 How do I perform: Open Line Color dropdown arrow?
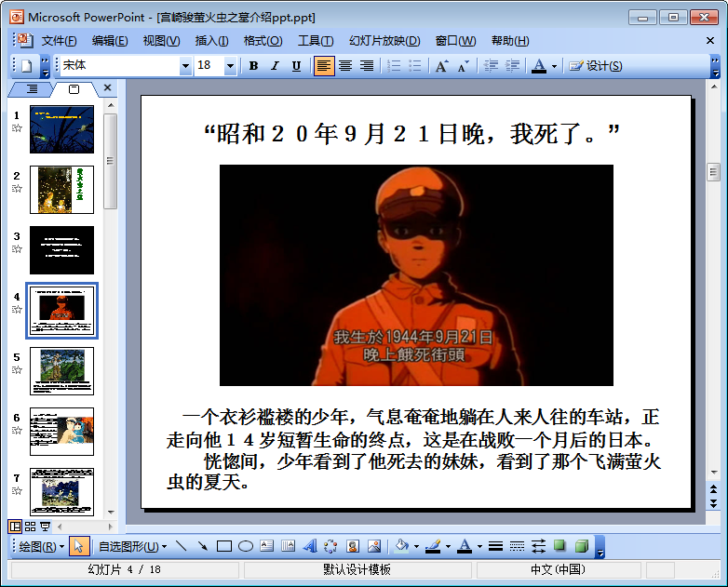448,547
